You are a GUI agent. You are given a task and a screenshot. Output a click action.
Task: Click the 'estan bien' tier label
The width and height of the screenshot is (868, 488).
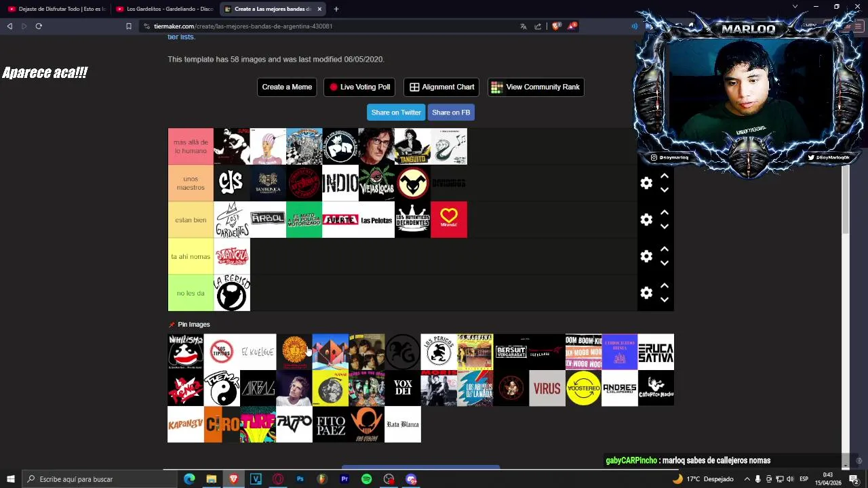pyautogui.click(x=191, y=220)
